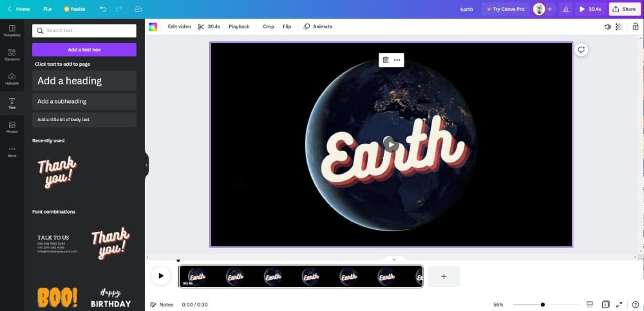
Task: Select recently used Thank you text style
Action: [x=57, y=172]
